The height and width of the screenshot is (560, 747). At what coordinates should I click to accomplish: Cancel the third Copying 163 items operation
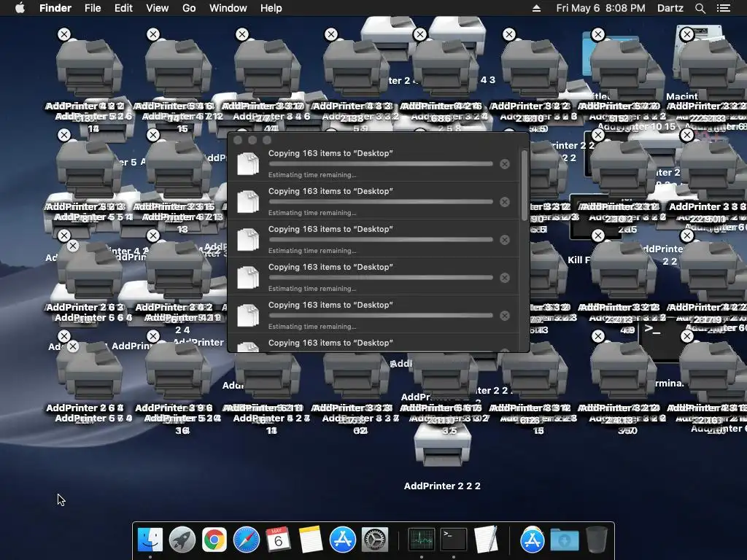(505, 240)
